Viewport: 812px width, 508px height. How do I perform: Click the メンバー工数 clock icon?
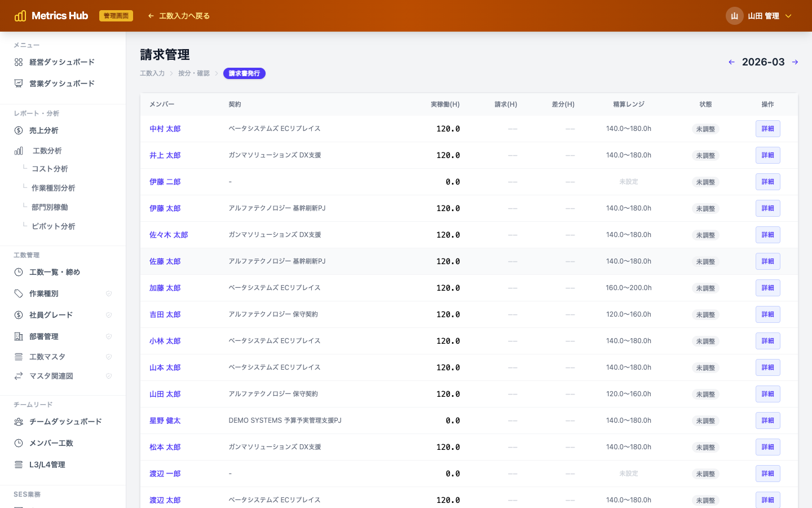[x=19, y=443]
